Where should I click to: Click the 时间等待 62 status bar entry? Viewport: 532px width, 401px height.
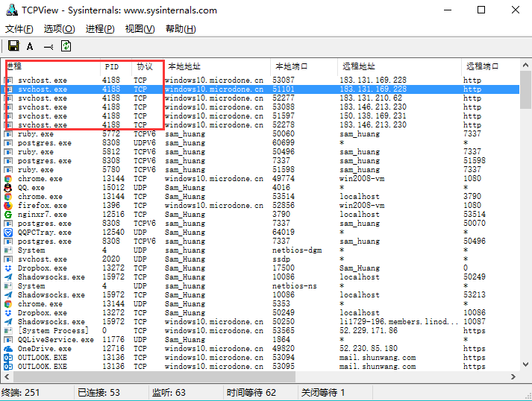pos(251,393)
